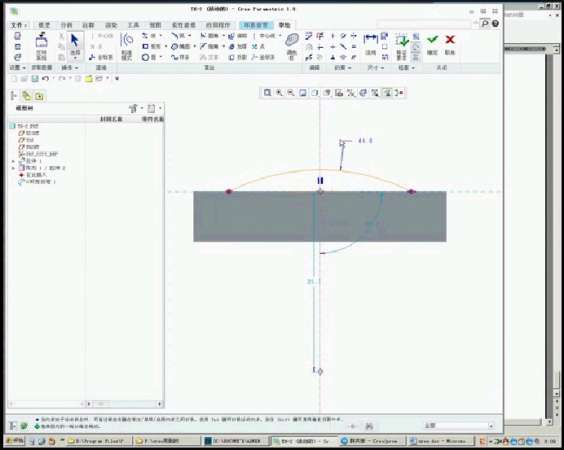Open the Palette sketch tool

[x=292, y=45]
